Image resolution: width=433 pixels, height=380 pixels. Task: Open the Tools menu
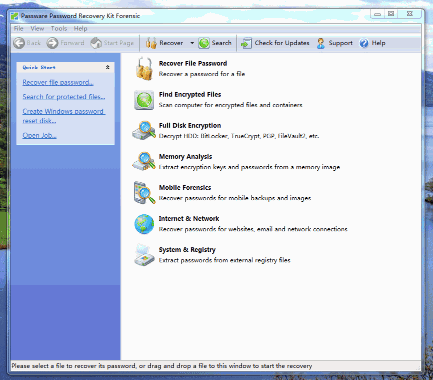[x=59, y=29]
